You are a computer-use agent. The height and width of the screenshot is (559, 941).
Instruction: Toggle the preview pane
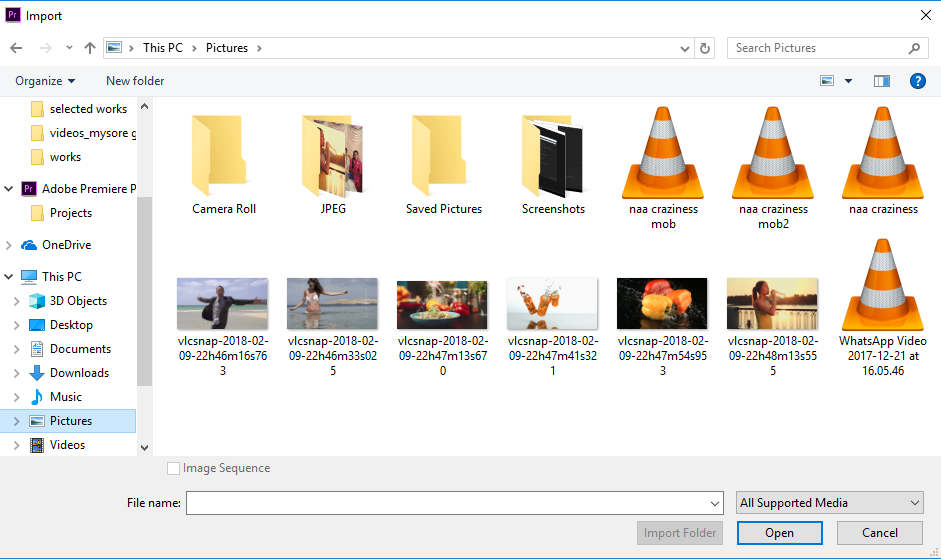pos(882,81)
